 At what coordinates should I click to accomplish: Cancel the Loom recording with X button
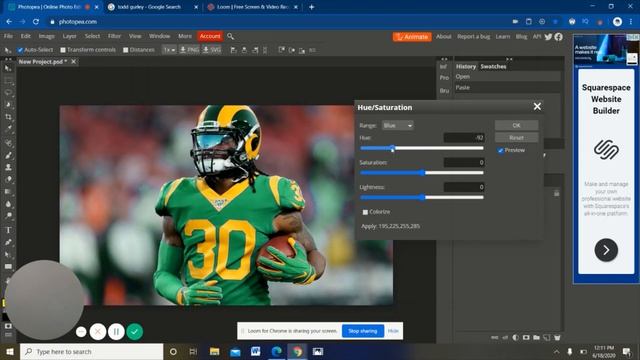pyautogui.click(x=98, y=332)
